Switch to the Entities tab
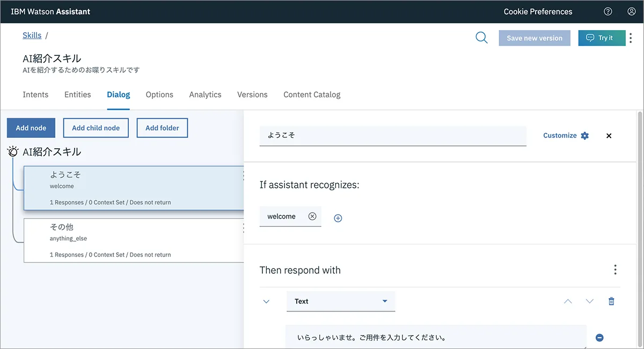 [x=78, y=94]
